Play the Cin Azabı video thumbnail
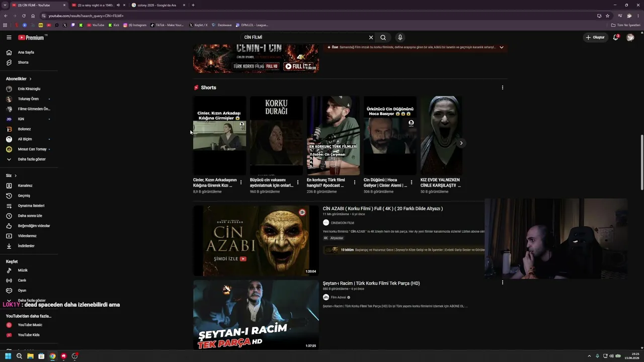 click(256, 241)
